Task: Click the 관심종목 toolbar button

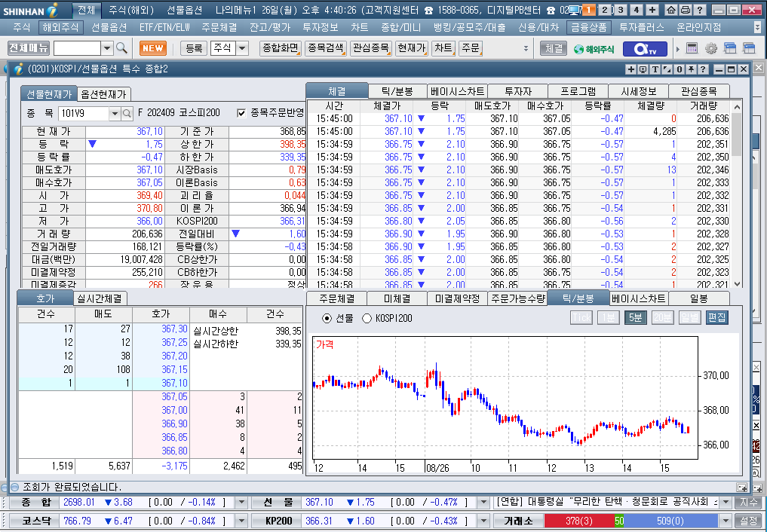Action: (371, 48)
